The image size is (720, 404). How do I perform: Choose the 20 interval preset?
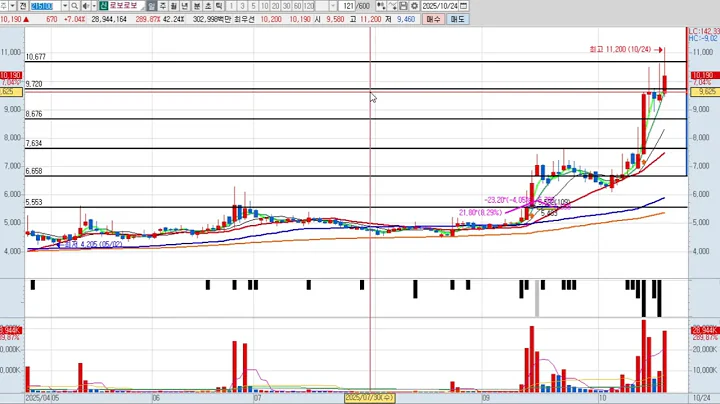click(276, 6)
